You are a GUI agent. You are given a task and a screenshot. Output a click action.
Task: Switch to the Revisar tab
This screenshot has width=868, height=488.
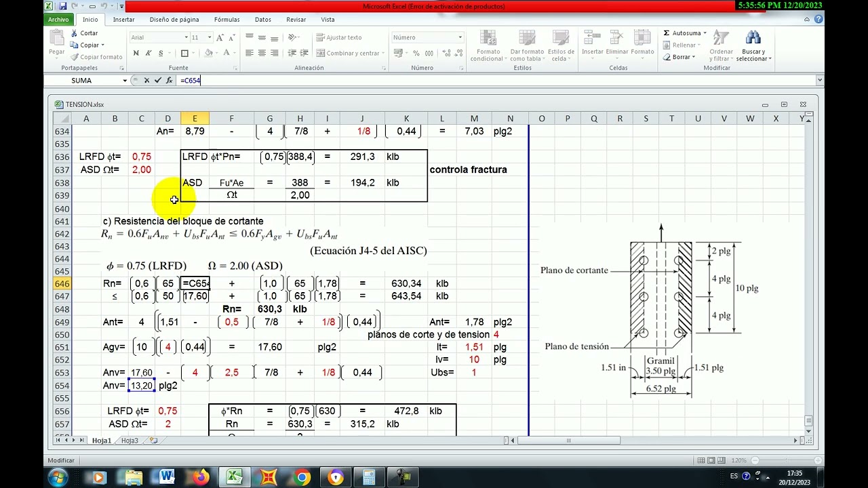click(296, 20)
